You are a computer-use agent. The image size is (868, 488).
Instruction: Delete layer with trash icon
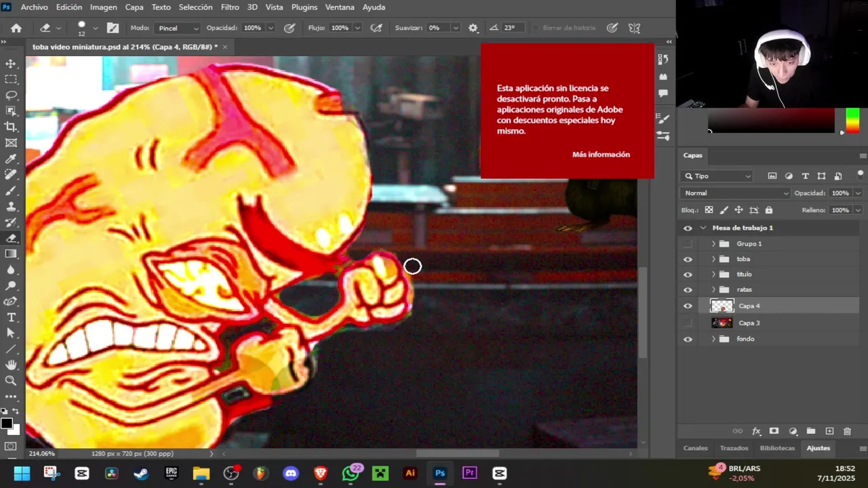[x=847, y=431]
